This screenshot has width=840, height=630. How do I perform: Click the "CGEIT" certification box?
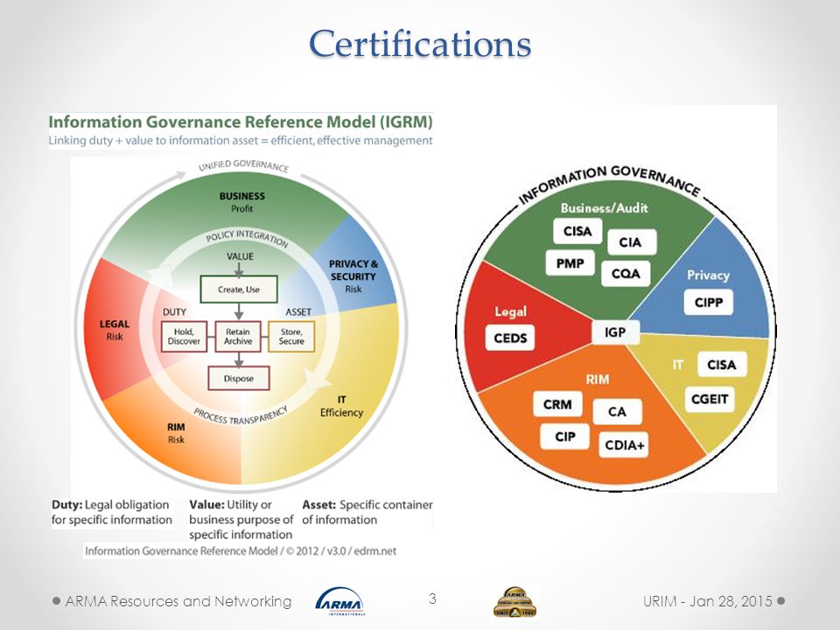[710, 399]
